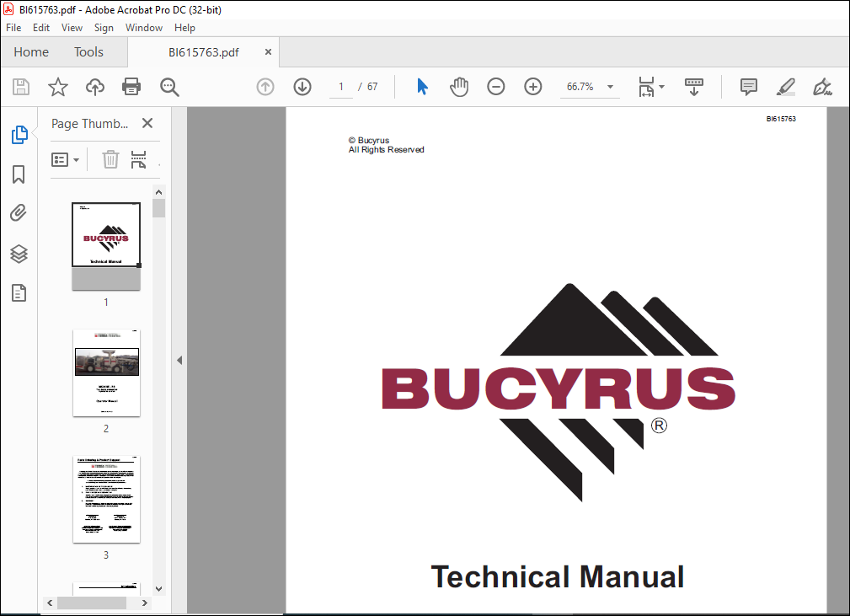Image resolution: width=850 pixels, height=616 pixels.
Task: Print the document
Action: point(131,87)
